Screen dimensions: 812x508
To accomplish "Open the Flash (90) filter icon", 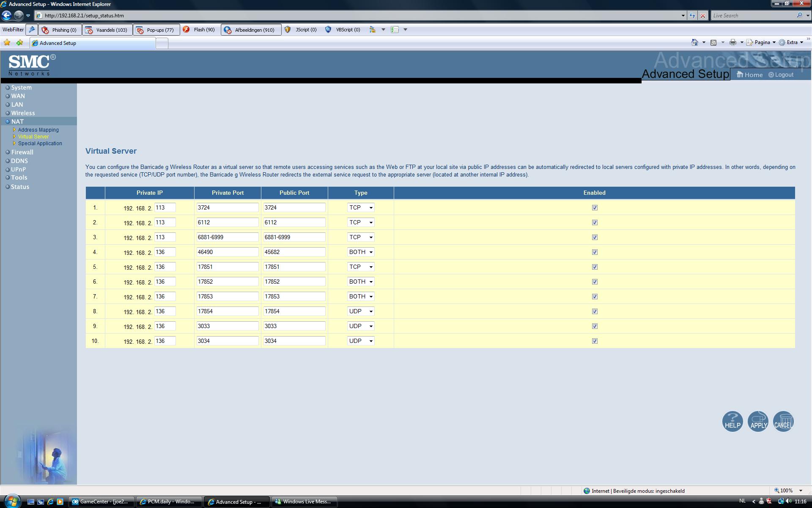I will click(x=187, y=30).
